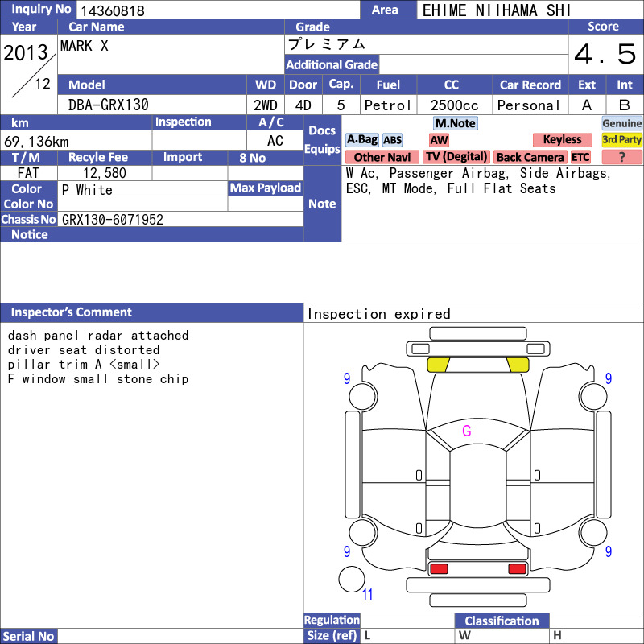Click the spare tire circle marked 11
The height and width of the screenshot is (644, 644).
pyautogui.click(x=352, y=579)
